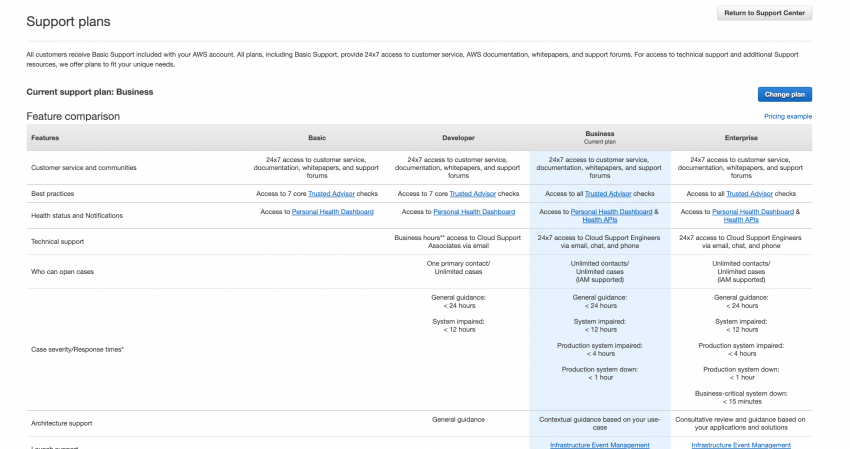
Task: Click 'Business-critical system down: < 15 minutes' text
Action: 741,397
